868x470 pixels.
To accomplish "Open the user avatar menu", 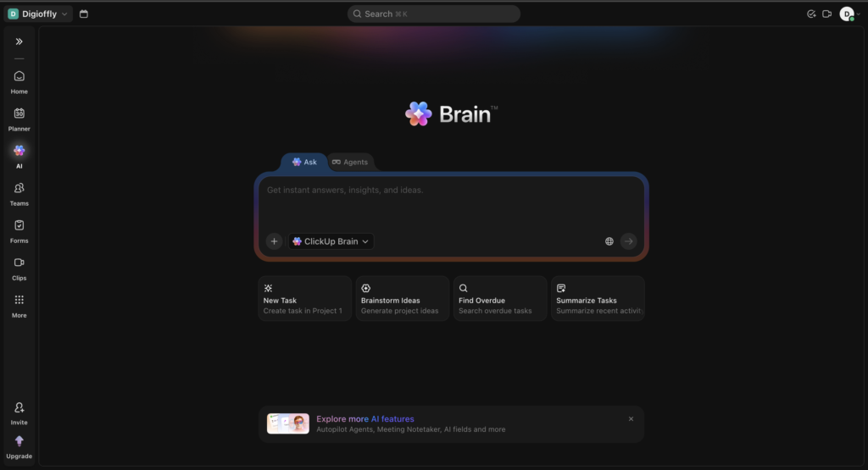I will (849, 14).
